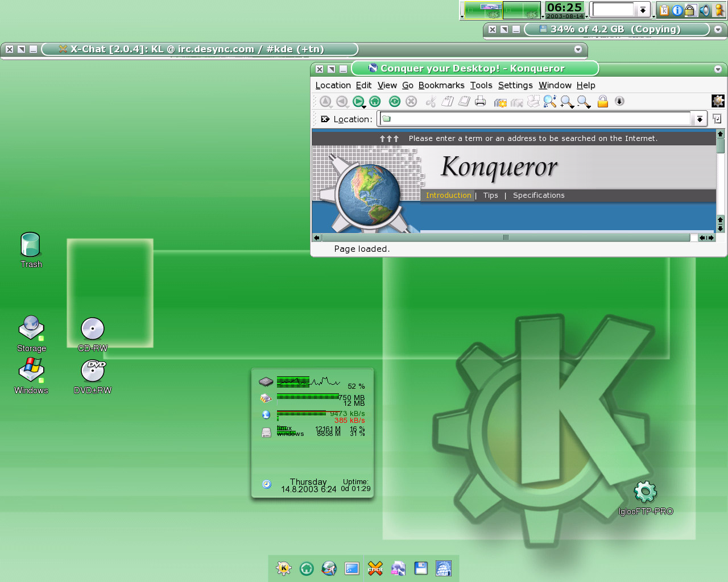Click Konqueror's Back navigation button
Image resolution: width=728 pixels, height=582 pixels.
coord(342,101)
